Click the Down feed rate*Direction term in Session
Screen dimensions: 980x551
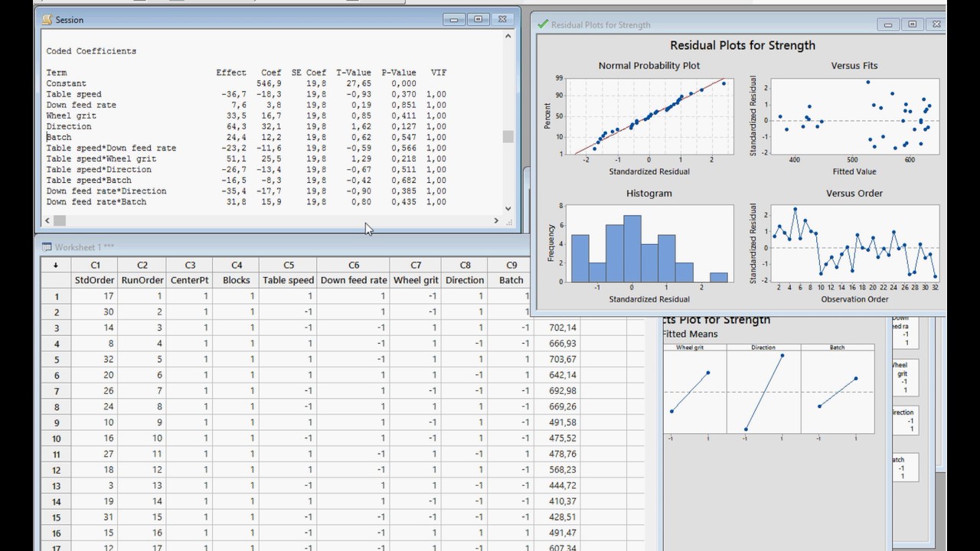click(x=106, y=191)
